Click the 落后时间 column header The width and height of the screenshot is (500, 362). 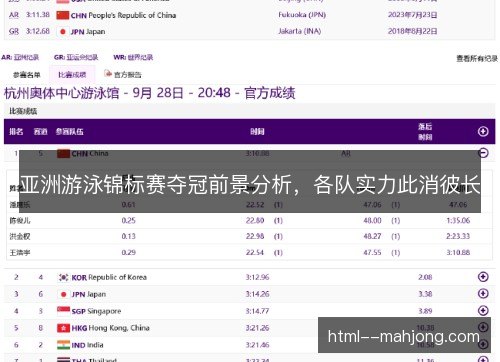[x=425, y=132]
